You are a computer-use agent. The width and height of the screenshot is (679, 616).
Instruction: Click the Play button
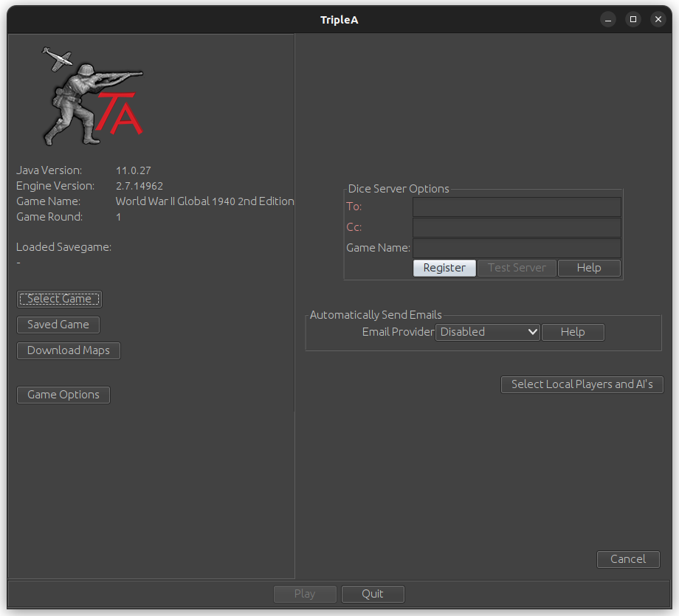click(305, 594)
